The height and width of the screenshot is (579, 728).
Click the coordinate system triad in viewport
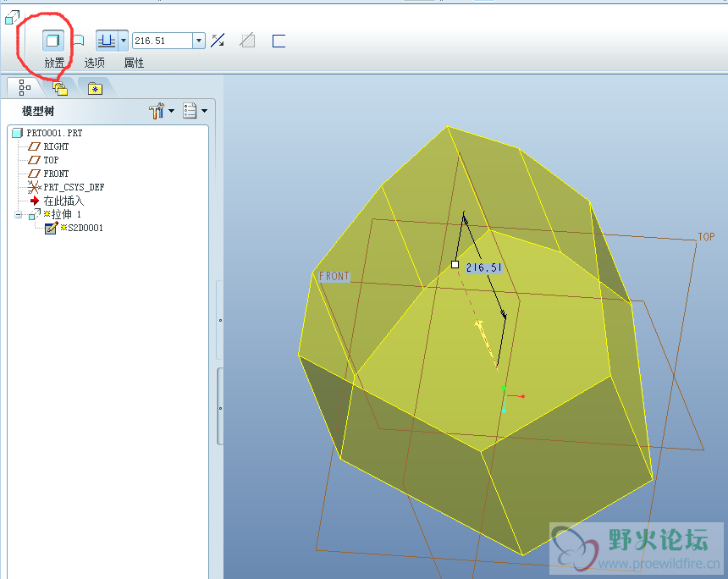point(512,398)
